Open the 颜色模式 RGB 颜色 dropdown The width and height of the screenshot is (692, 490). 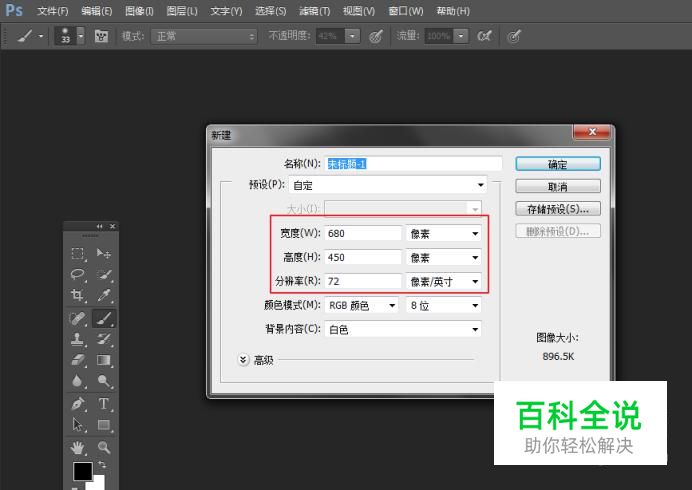click(362, 305)
